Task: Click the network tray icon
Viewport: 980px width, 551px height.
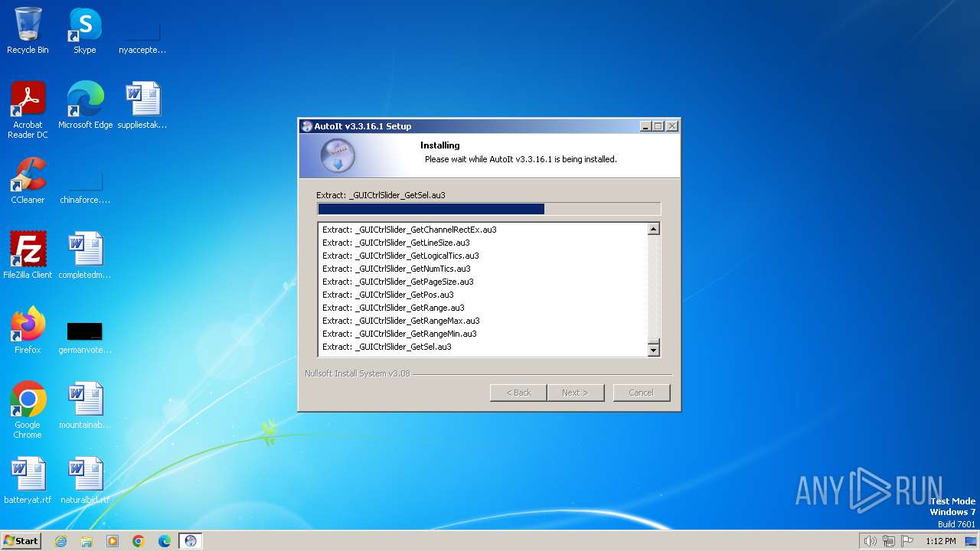Action: click(888, 541)
